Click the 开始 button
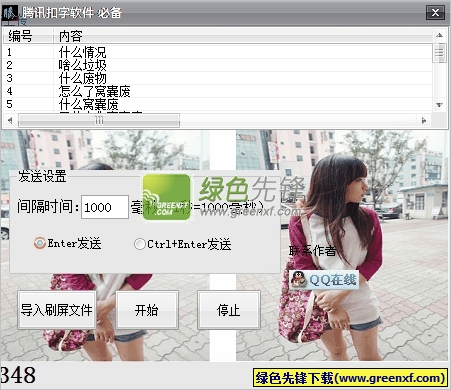The width and height of the screenshot is (451, 390). pyautogui.click(x=147, y=310)
